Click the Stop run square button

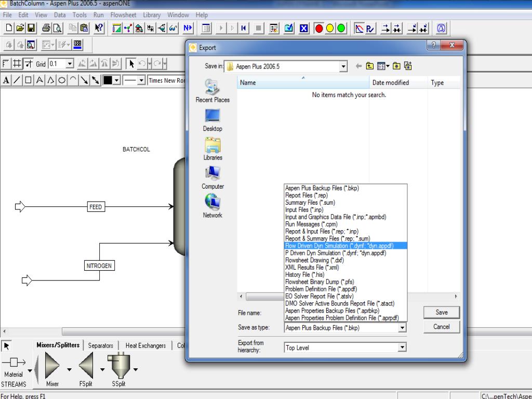point(258,28)
